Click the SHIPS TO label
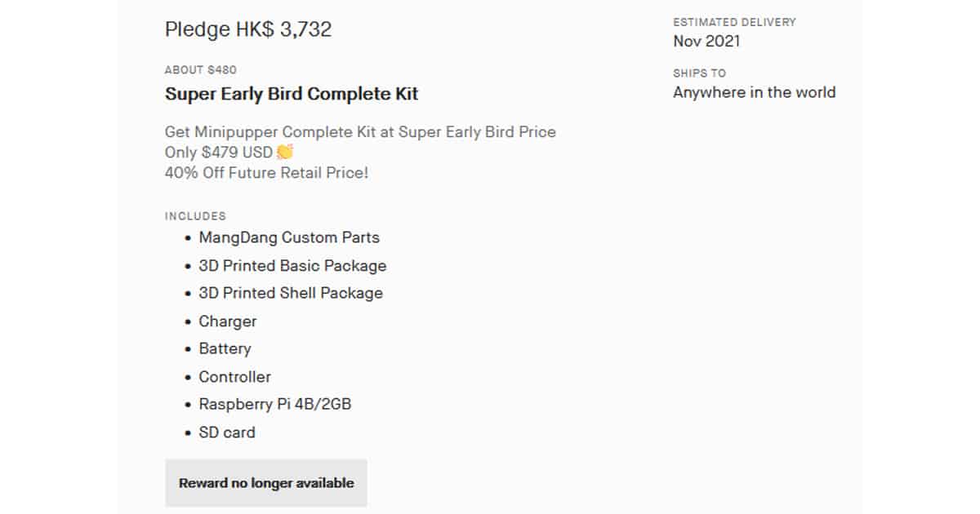This screenshot has width=980, height=514. point(699,73)
